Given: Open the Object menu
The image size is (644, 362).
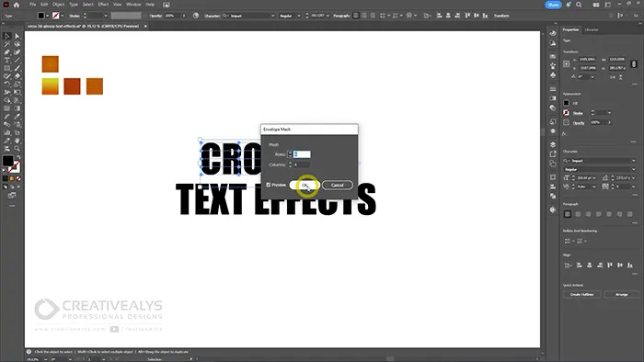Looking at the screenshot, I should click(58, 5).
